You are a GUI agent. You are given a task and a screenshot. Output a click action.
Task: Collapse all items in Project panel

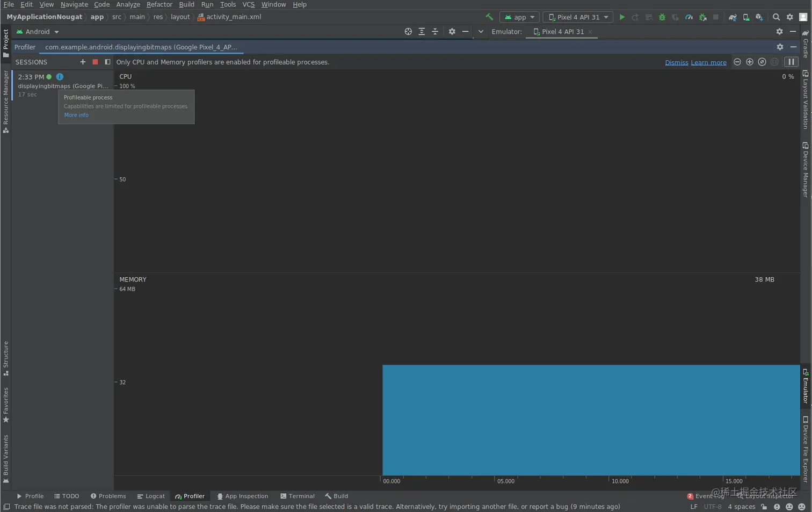pyautogui.click(x=435, y=32)
